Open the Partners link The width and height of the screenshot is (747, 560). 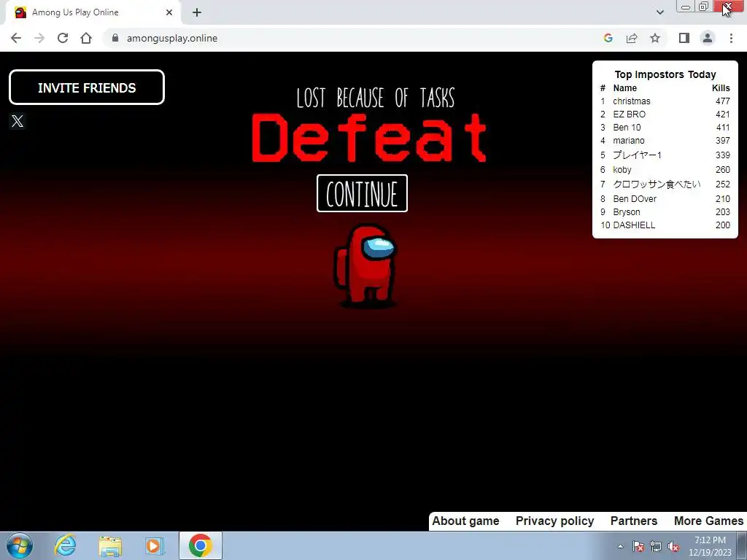coord(634,521)
